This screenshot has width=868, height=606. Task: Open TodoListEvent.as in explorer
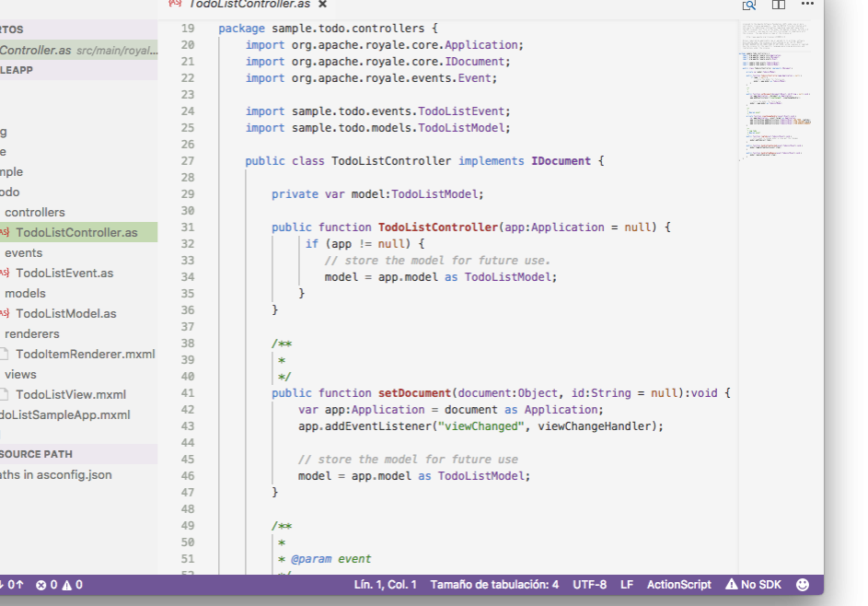[64, 273]
